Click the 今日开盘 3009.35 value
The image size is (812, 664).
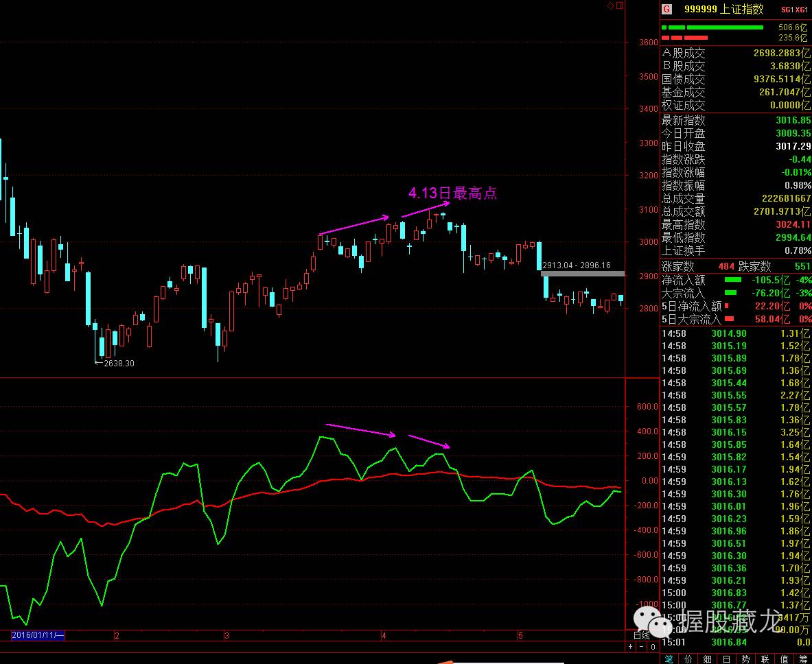tap(793, 134)
